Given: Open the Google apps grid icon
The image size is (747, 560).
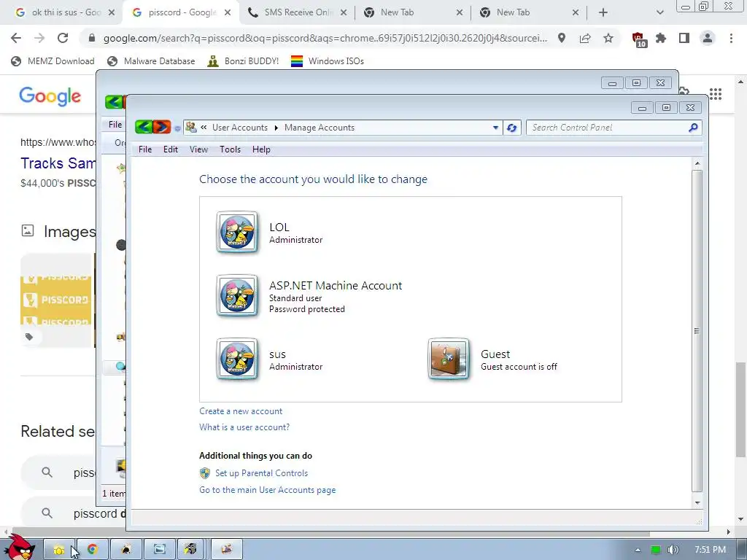Looking at the screenshot, I should coord(716,94).
